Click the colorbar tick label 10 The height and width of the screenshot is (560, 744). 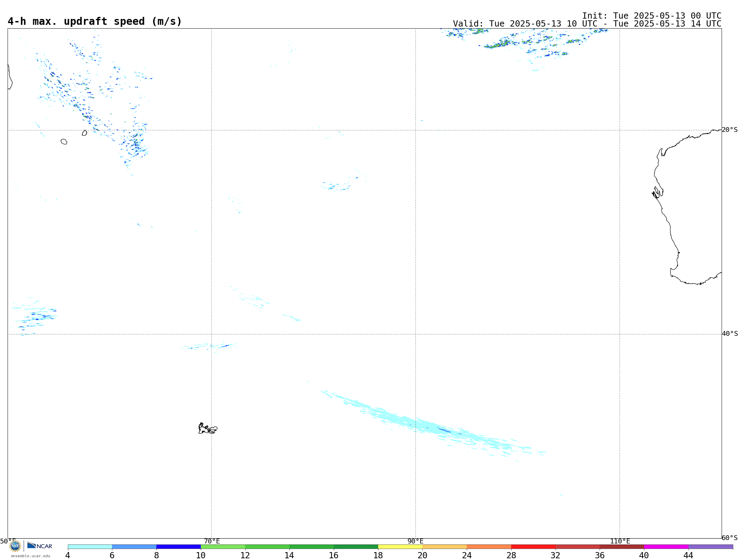tap(201, 555)
